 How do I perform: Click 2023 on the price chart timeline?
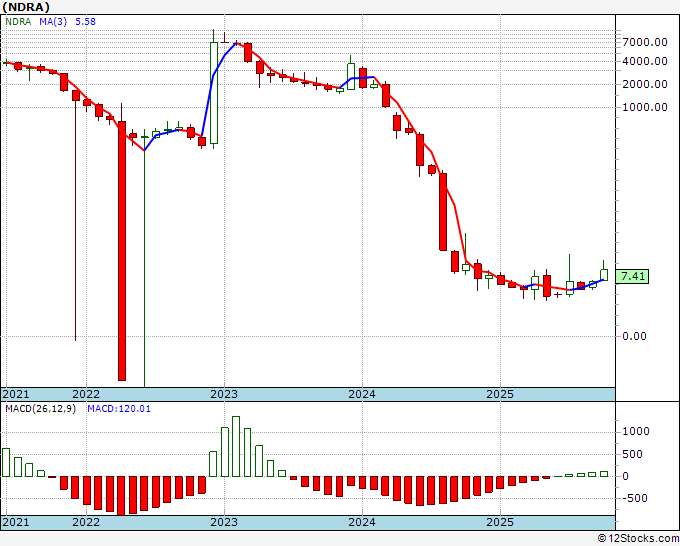224,394
